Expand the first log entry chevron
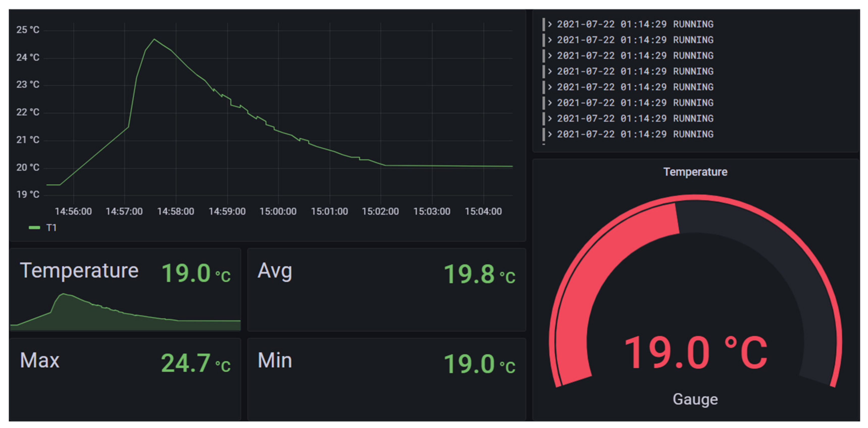The image size is (868, 428). 550,24
